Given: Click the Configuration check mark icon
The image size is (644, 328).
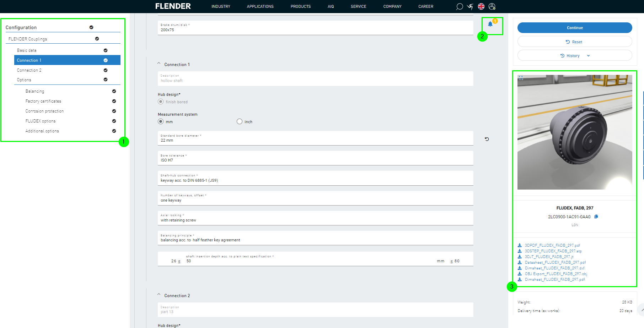Looking at the screenshot, I should pos(91,27).
